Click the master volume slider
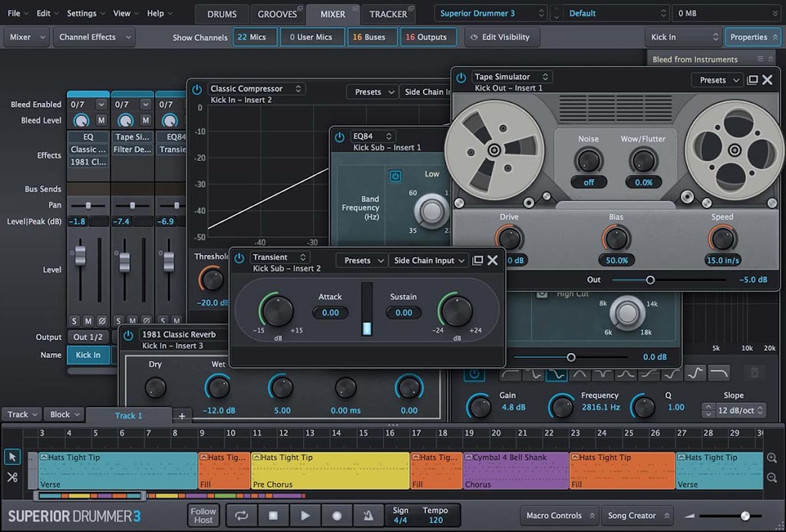The height and width of the screenshot is (532, 786). pos(730,515)
